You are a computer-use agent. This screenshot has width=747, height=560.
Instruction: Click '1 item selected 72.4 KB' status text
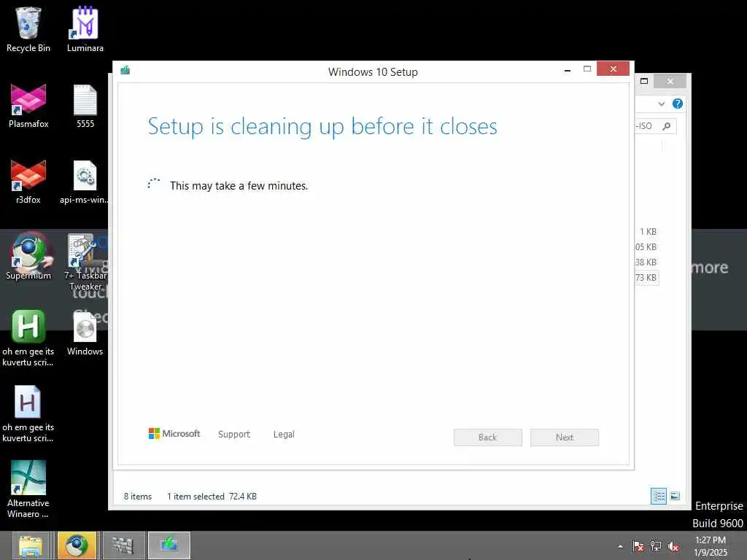click(212, 497)
